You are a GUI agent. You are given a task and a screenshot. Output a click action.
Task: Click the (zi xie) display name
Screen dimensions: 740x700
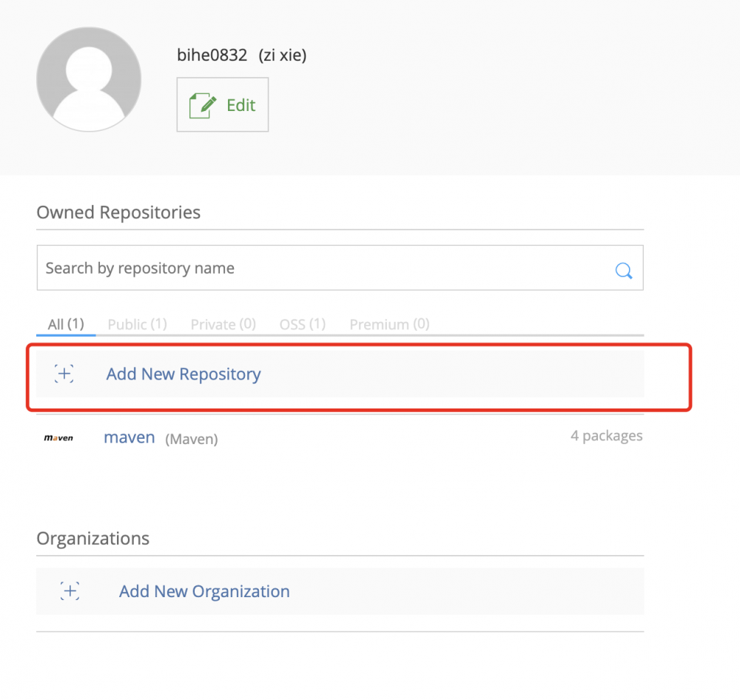coord(282,55)
